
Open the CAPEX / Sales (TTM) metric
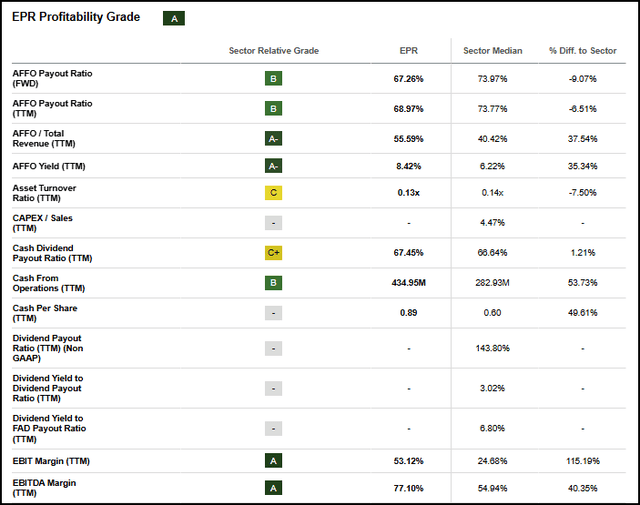(x=42, y=223)
